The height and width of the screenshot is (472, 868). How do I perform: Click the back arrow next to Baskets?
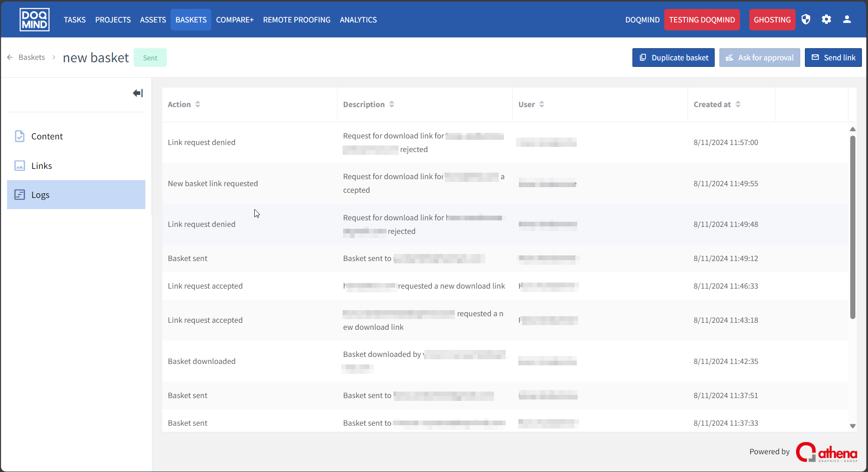coord(10,57)
